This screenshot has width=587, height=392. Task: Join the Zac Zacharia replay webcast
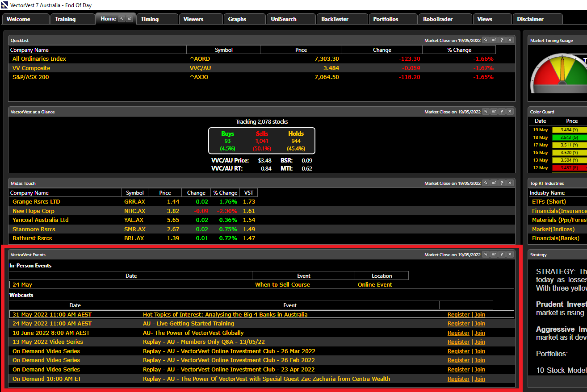480,379
